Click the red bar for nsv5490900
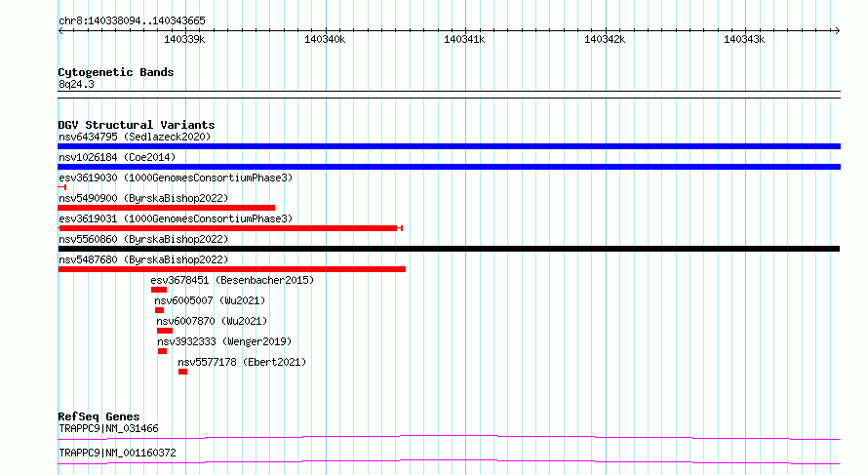Screen dimensions: 868x475 pos(166,208)
